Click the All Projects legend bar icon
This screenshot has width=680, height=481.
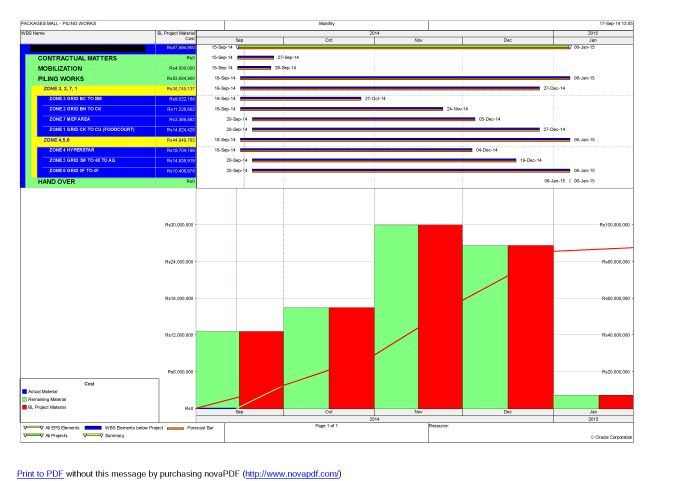33,435
